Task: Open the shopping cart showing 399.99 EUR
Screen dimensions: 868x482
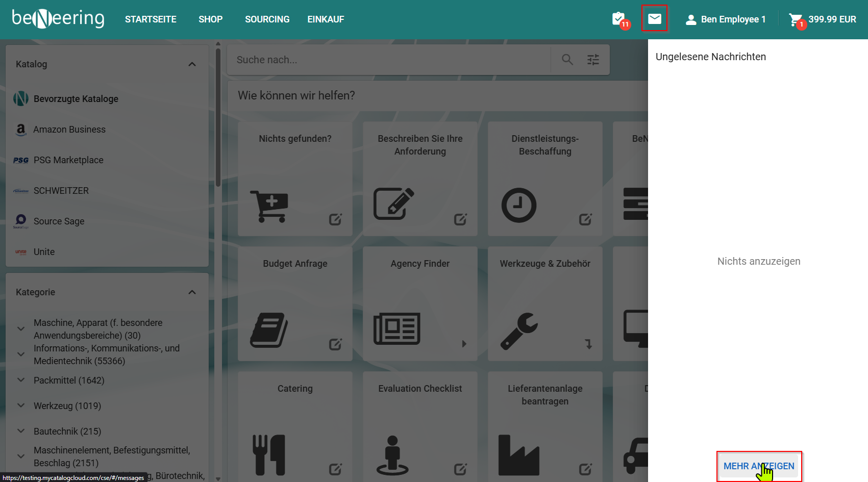Action: point(822,19)
